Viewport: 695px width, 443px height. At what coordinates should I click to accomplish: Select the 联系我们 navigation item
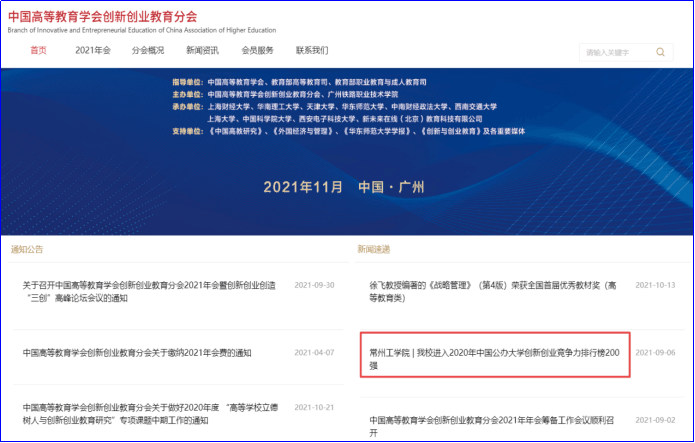(x=312, y=51)
